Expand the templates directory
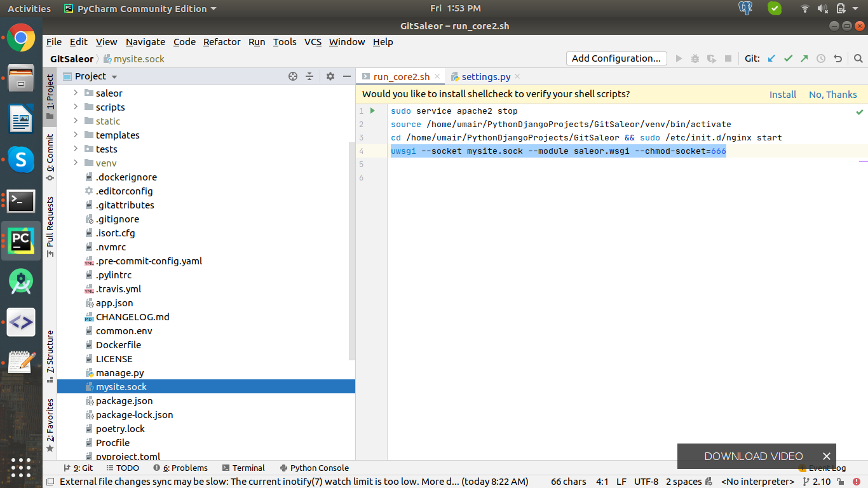 [x=76, y=135]
